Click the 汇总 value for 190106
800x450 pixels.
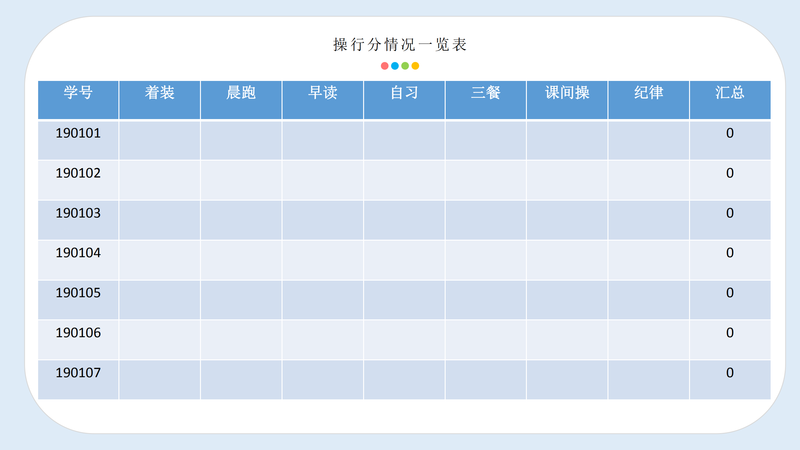[x=730, y=333]
